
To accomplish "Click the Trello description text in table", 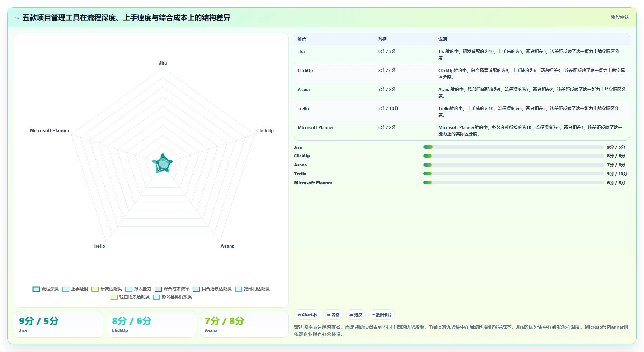I will [x=529, y=111].
